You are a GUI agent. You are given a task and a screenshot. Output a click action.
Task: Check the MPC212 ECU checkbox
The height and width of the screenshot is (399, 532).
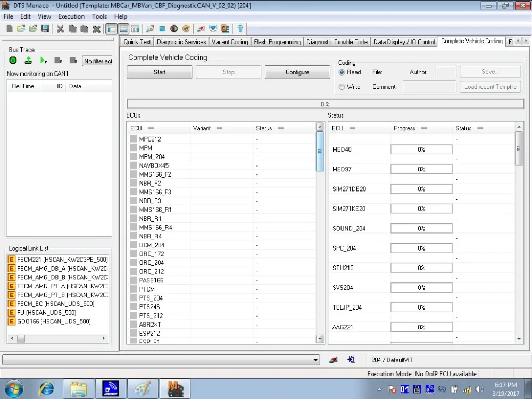pyautogui.click(x=134, y=139)
